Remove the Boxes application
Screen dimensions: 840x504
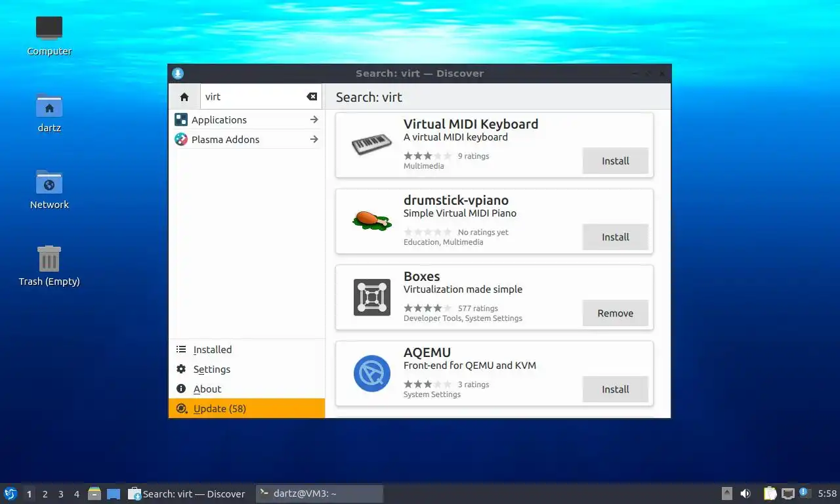pyautogui.click(x=616, y=313)
